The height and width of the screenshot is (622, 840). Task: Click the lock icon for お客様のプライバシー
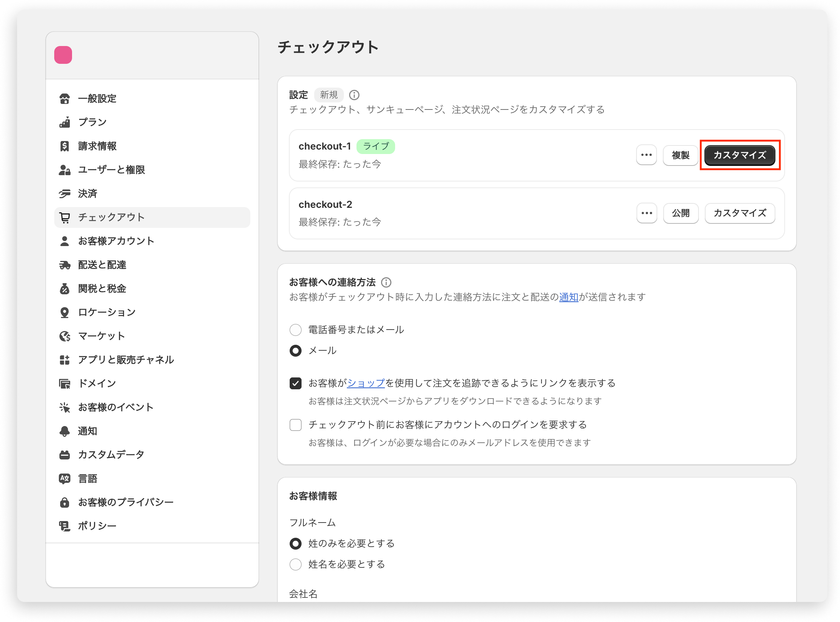(x=64, y=502)
